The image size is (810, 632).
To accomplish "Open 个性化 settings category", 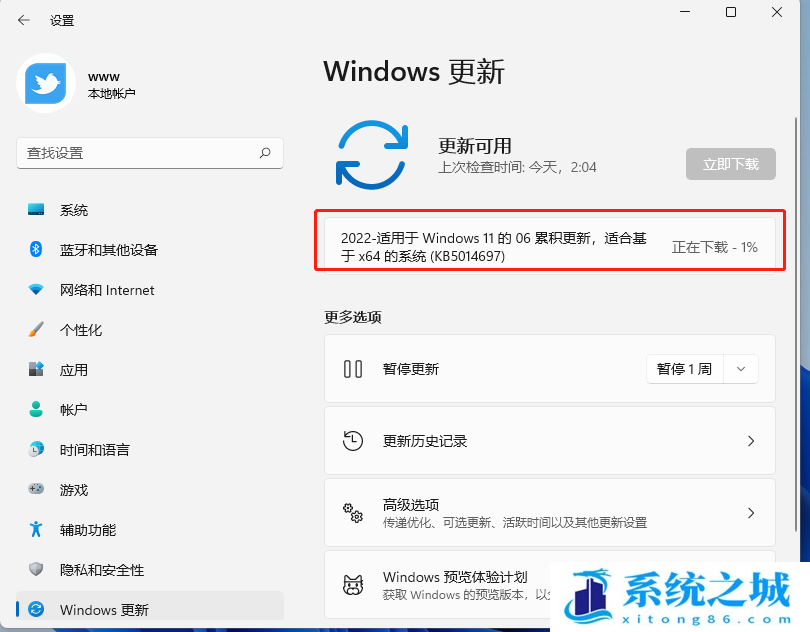I will click(150, 330).
